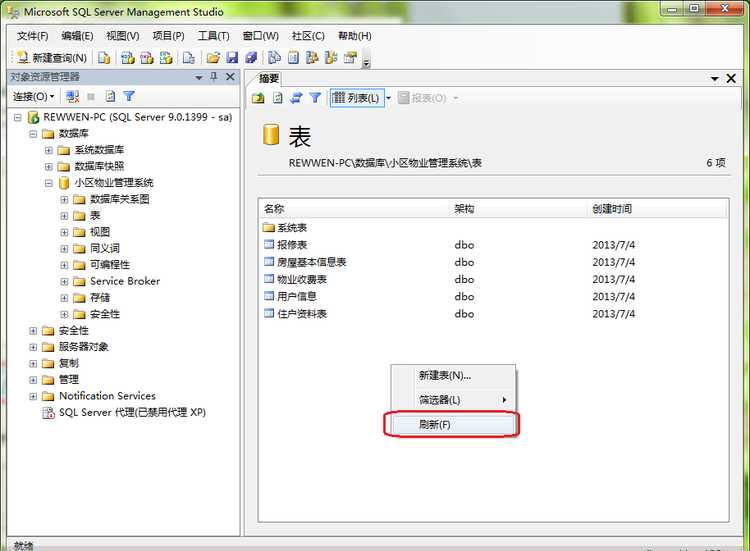
Task: Open the Object Explorer window position menu arrow
Action: 199,77
